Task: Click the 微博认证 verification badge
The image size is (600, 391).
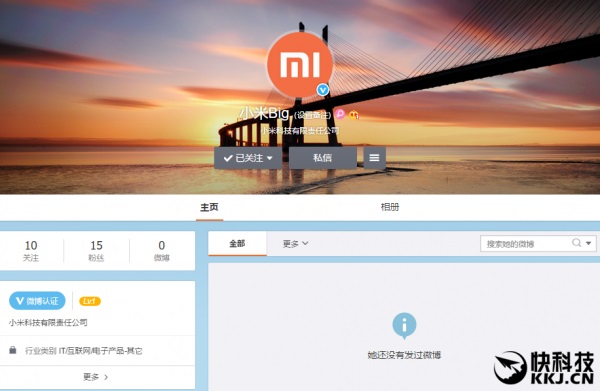Action: 37,301
